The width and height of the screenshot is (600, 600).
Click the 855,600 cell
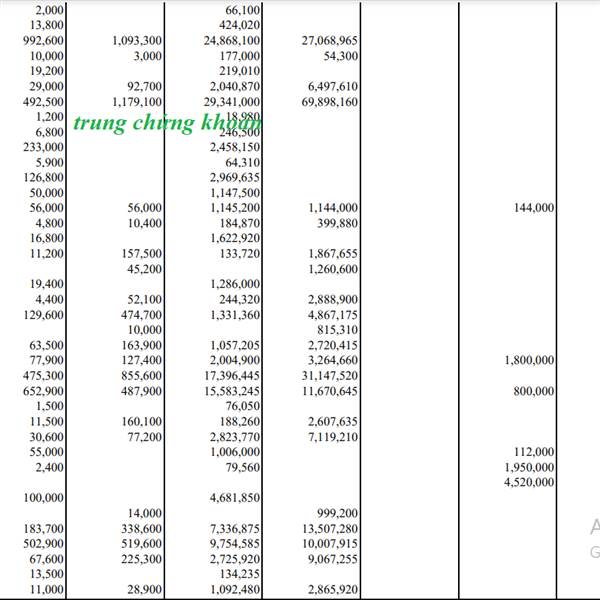[x=142, y=375]
